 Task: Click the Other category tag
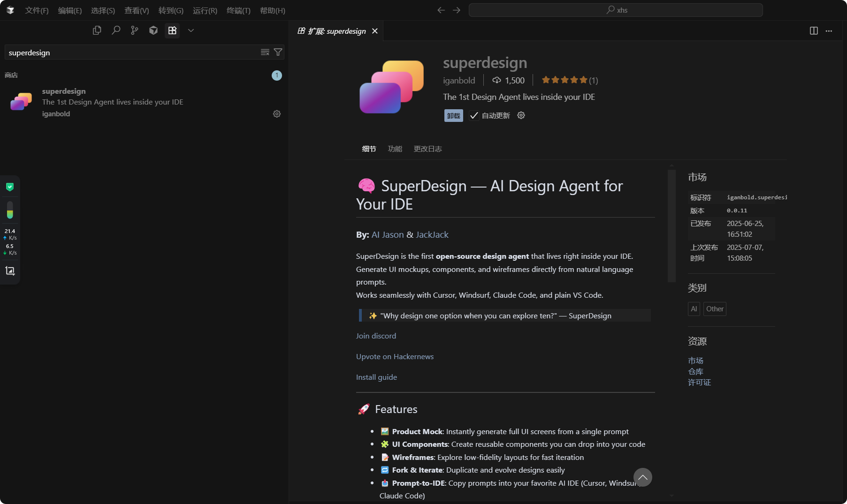[x=715, y=309]
